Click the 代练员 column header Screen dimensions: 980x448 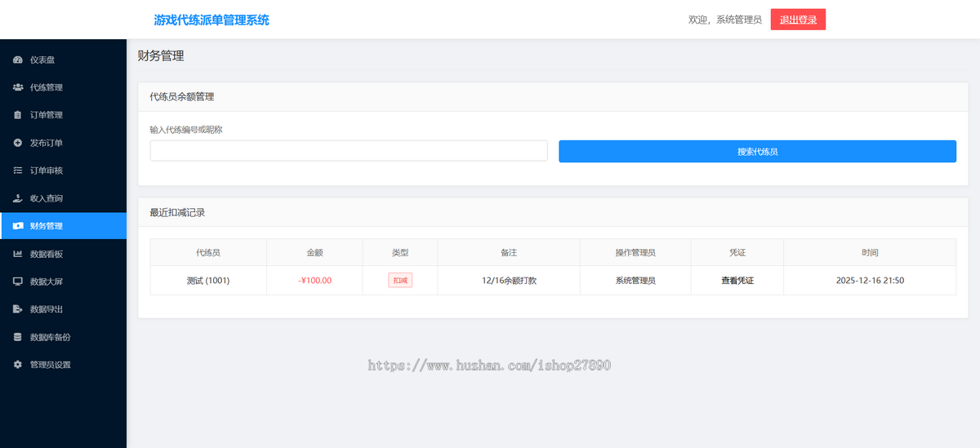[x=208, y=253]
